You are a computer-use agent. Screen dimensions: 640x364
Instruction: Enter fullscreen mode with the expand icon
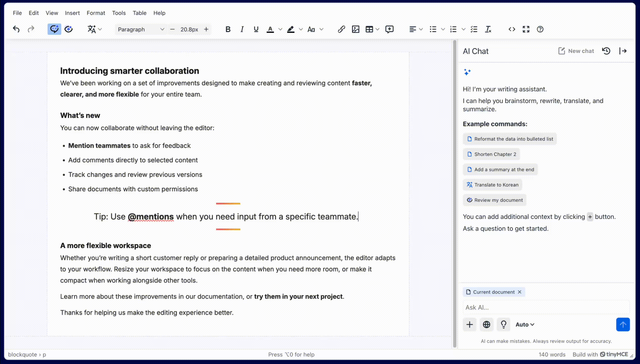(526, 29)
